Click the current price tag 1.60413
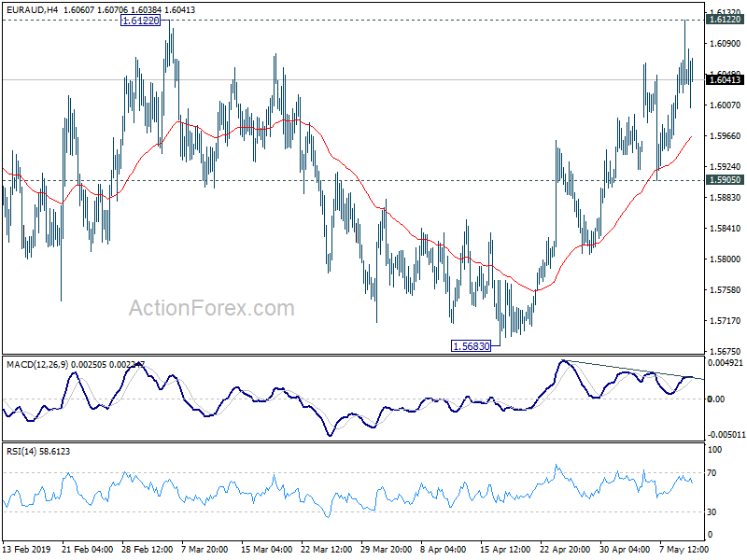747x560 pixels. coord(726,79)
